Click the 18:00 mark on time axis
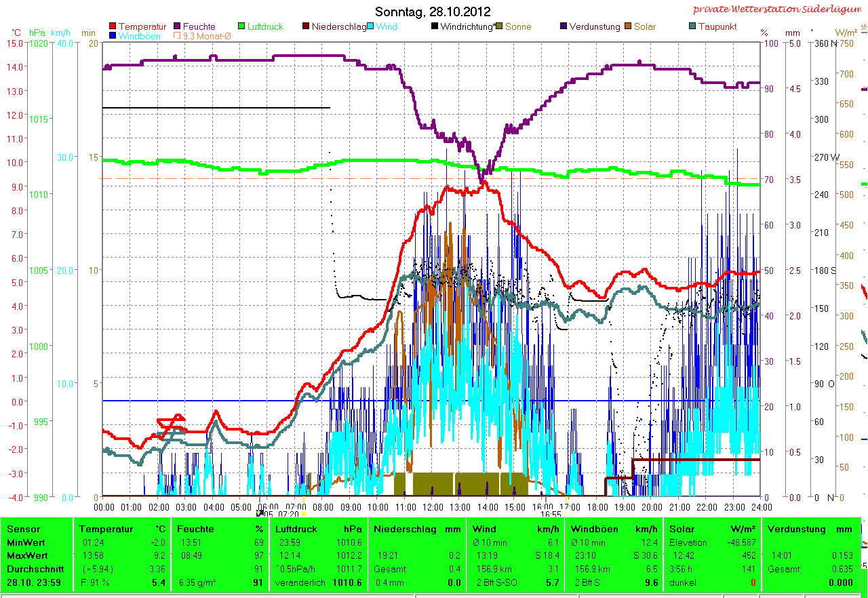This screenshot has height=598, width=868. tap(597, 506)
